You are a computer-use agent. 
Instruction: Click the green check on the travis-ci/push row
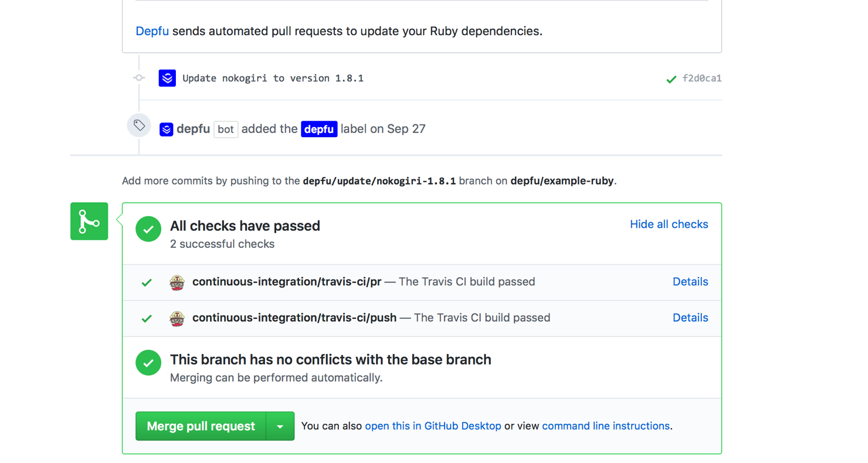click(147, 319)
